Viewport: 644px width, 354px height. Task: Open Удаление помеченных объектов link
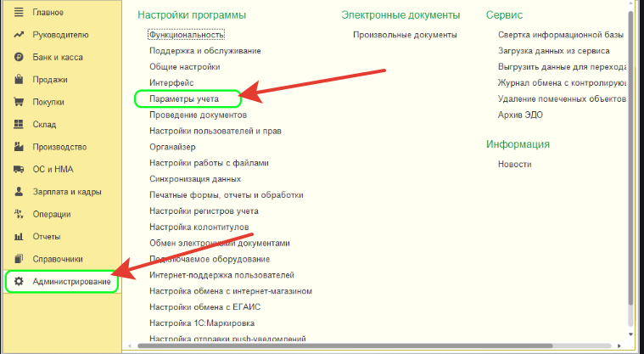[562, 98]
